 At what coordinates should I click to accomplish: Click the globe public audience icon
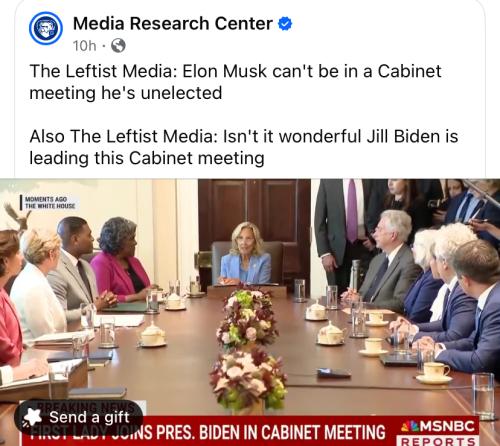[118, 46]
